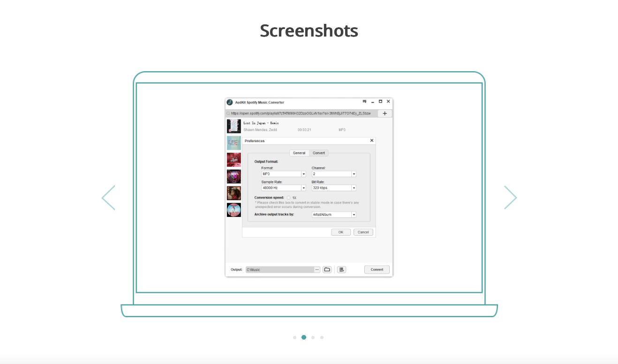The height and width of the screenshot is (364, 618).
Task: Close the AudKit converter window
Action: point(388,102)
